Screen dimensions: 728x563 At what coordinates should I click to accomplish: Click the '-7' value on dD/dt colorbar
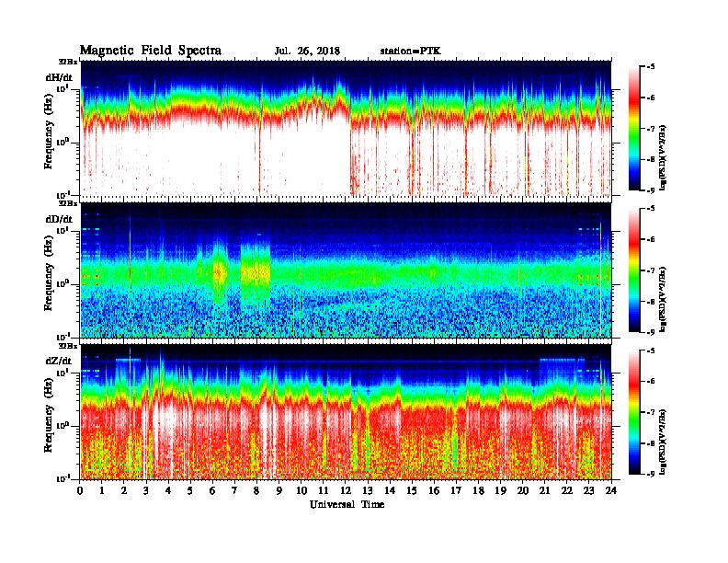[651, 270]
